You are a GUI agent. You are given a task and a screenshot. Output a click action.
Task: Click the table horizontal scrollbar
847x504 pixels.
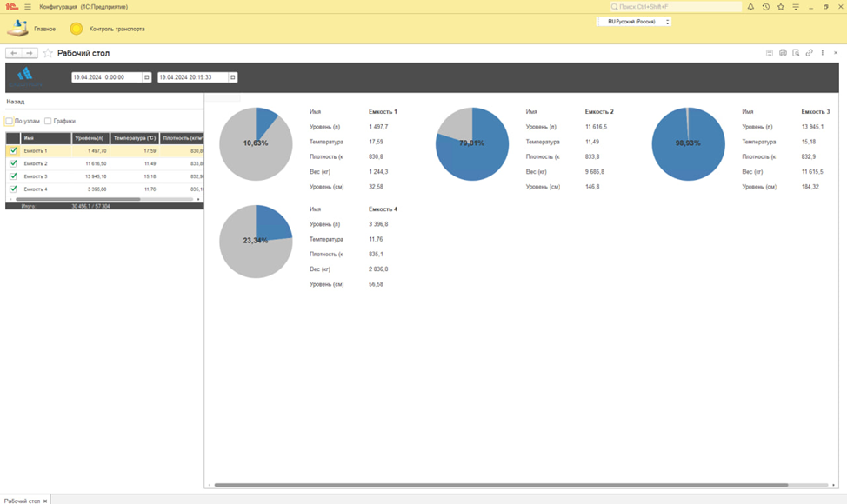point(77,199)
